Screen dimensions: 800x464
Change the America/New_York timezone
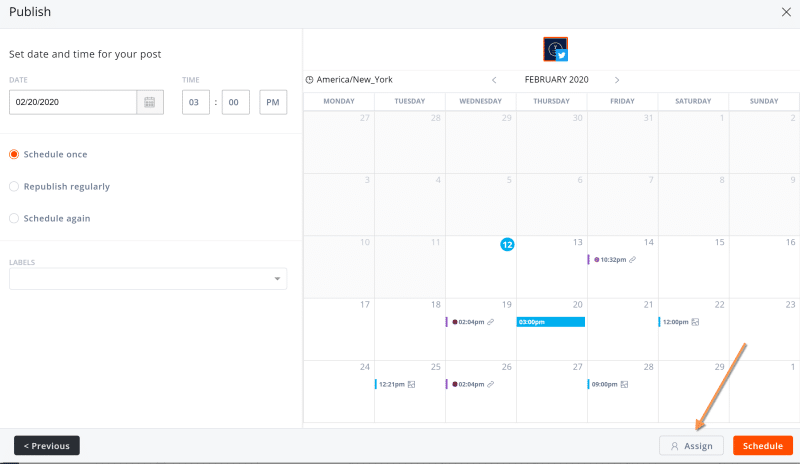355,80
